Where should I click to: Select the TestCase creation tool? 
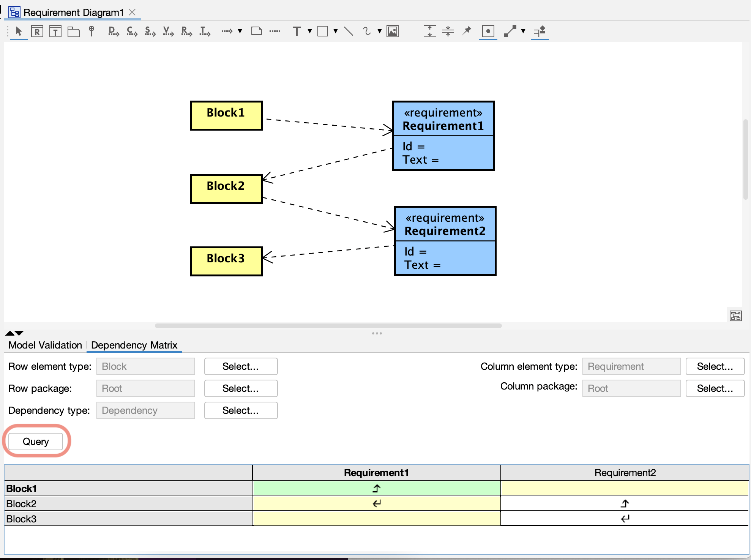55,32
